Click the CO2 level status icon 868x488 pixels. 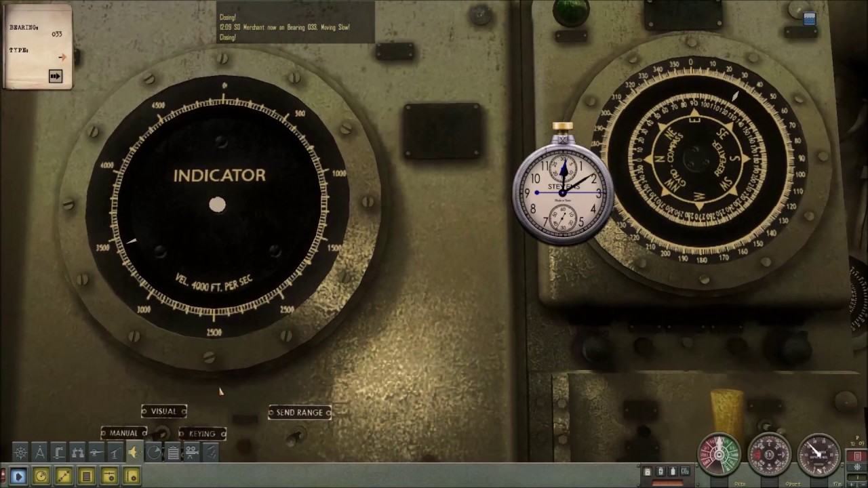[685, 471]
